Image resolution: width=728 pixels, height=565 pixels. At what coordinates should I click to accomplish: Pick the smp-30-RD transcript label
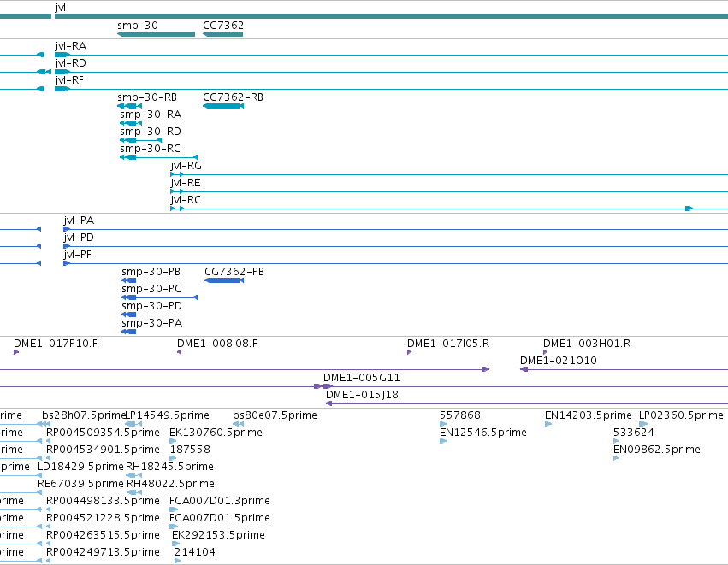click(x=151, y=132)
